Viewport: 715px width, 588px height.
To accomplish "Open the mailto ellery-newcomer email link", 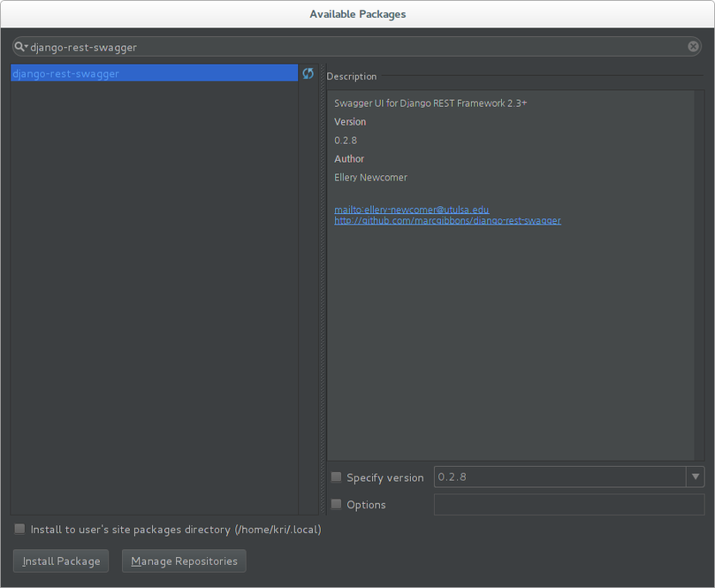I will pyautogui.click(x=411, y=210).
